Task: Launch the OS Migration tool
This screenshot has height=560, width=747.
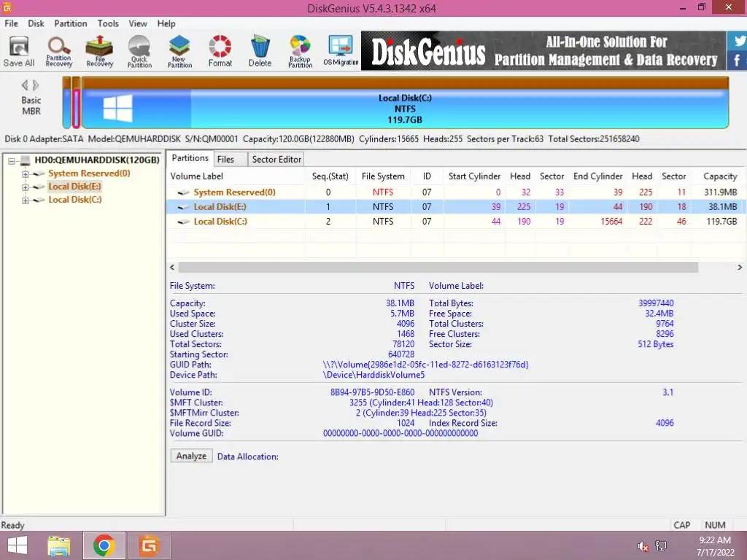Action: click(341, 51)
